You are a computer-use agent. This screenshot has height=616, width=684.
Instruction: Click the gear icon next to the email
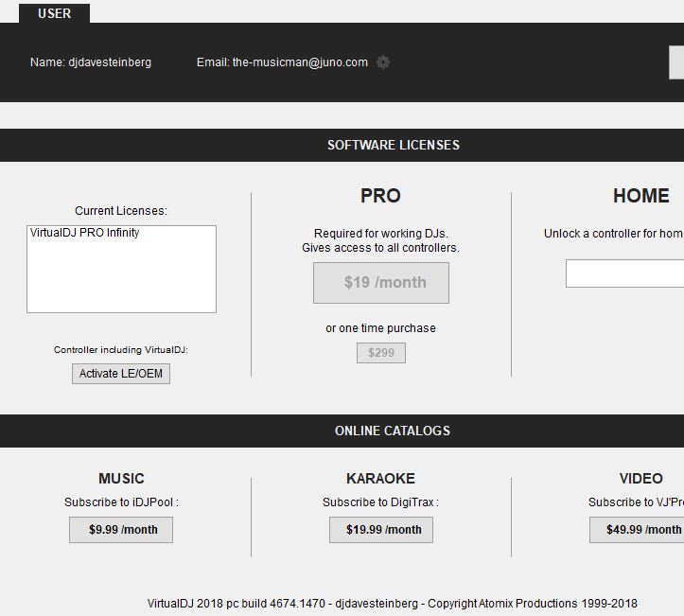(383, 62)
